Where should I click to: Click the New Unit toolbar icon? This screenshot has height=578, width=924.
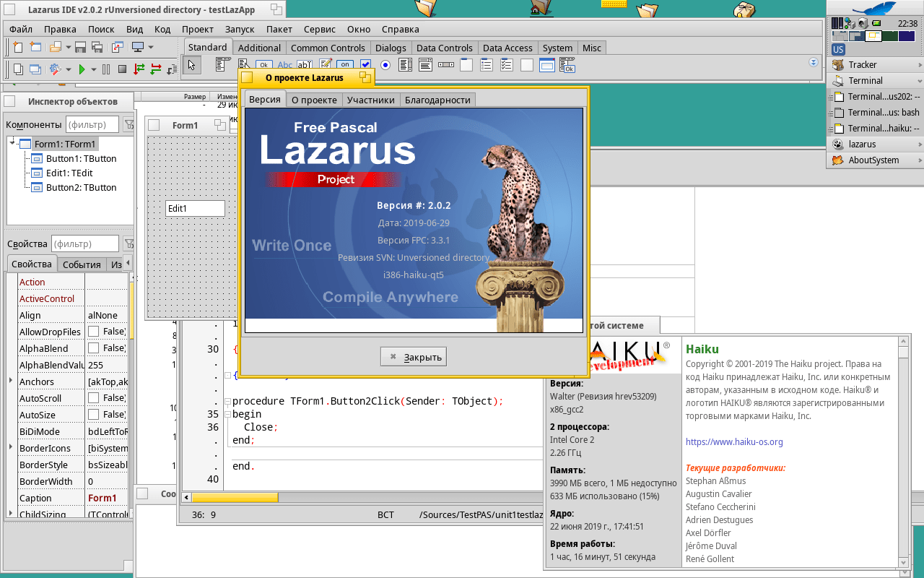coord(18,47)
